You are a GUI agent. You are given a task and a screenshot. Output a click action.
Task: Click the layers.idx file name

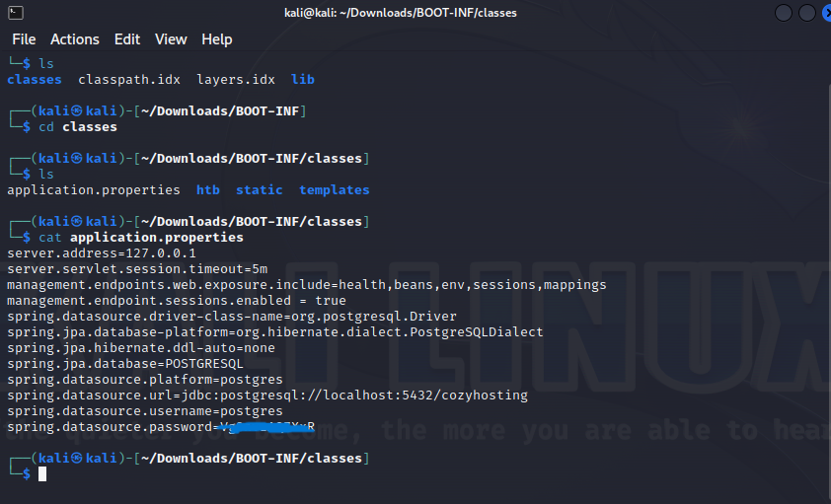[x=236, y=79]
